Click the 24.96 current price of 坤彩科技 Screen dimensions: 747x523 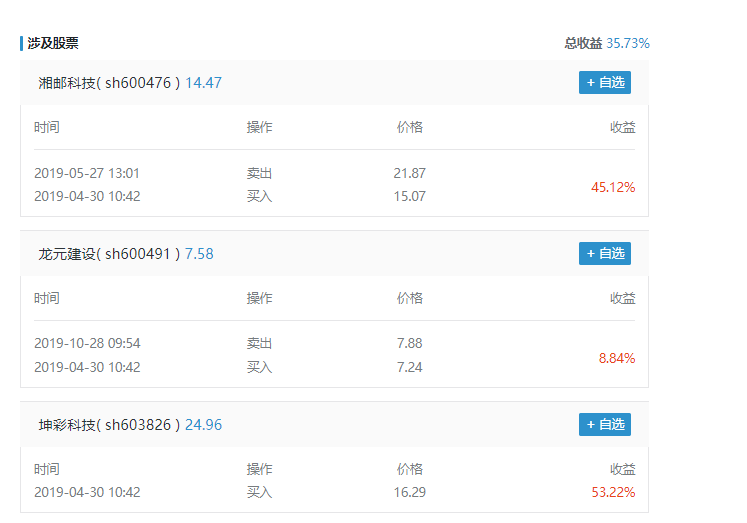click(203, 425)
